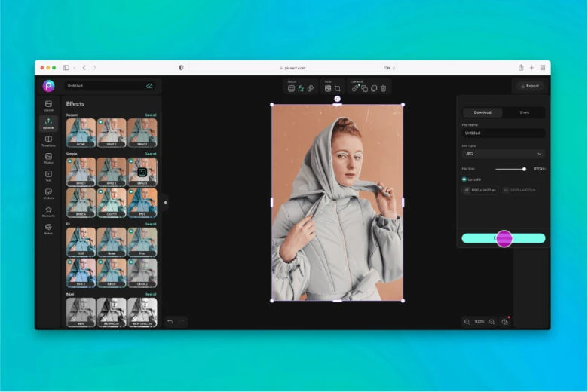Click the trash delete icon
The width and height of the screenshot is (588, 392).
384,88
